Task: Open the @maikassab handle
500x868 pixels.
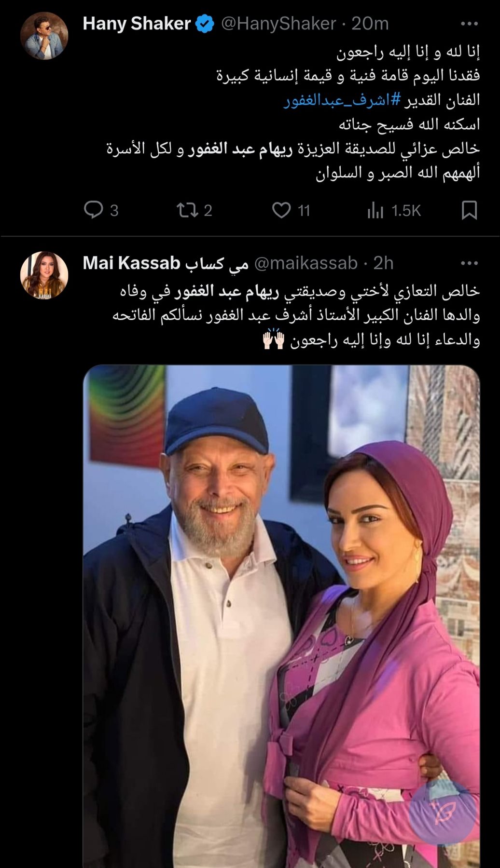Action: click(x=306, y=263)
